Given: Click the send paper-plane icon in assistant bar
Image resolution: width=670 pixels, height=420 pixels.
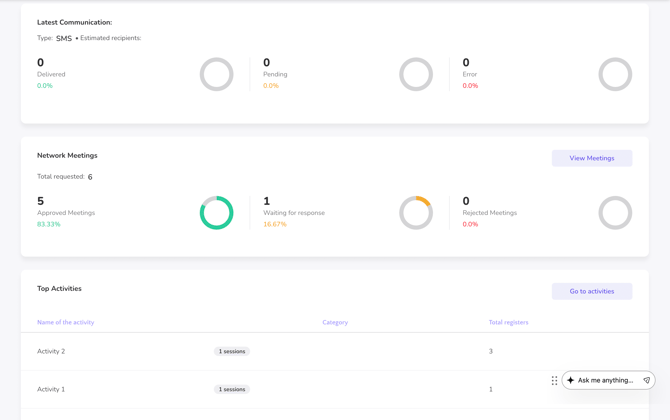Looking at the screenshot, I should (646, 380).
